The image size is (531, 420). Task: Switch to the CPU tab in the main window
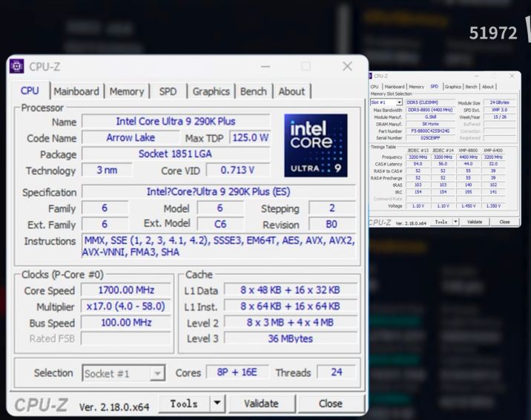tap(30, 91)
